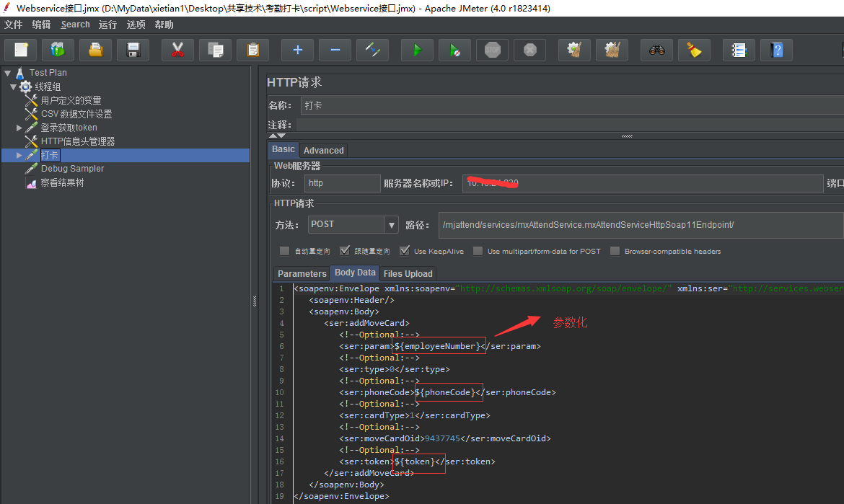Viewport: 844px width, 504px height.
Task: Open the 编辑 menu
Action: point(41,25)
